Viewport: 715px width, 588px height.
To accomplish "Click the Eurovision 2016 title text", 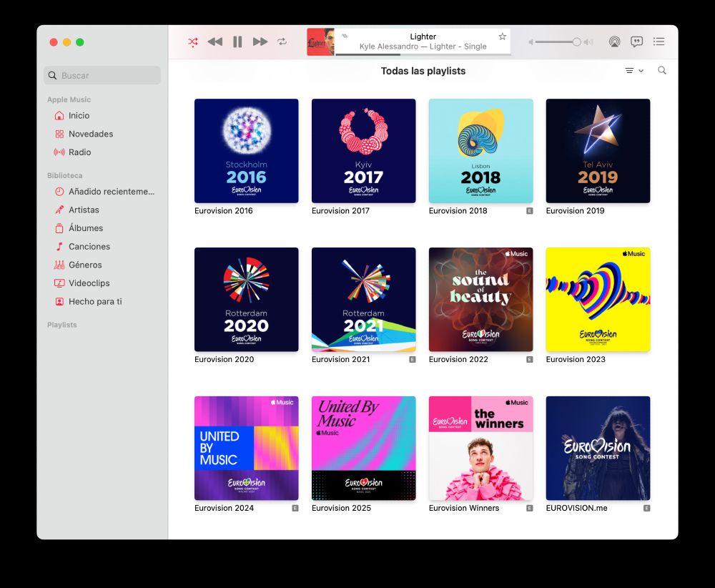I will pyautogui.click(x=223, y=211).
